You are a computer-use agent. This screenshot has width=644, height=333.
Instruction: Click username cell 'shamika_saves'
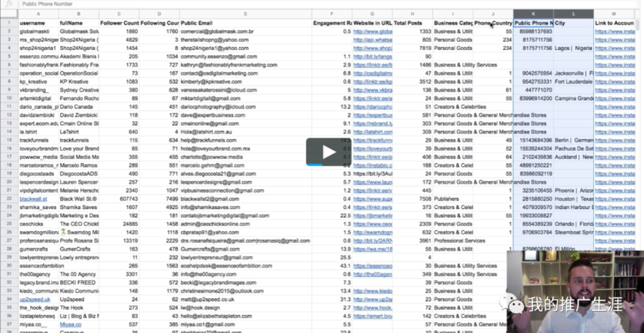click(x=38, y=207)
